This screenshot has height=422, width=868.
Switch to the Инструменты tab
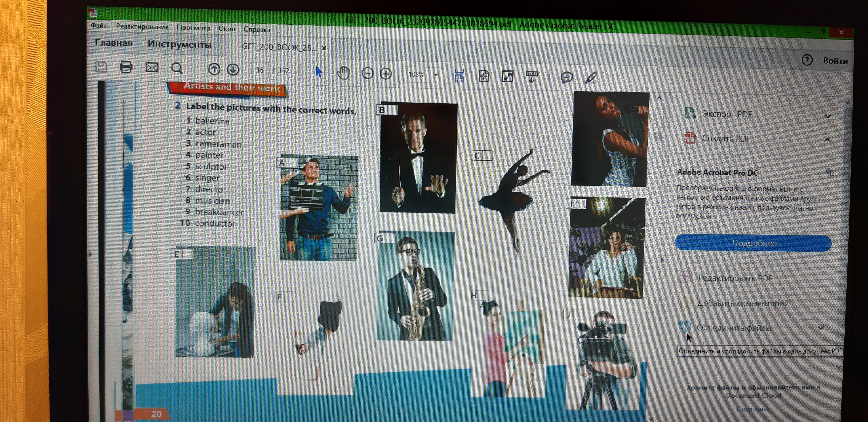click(179, 44)
